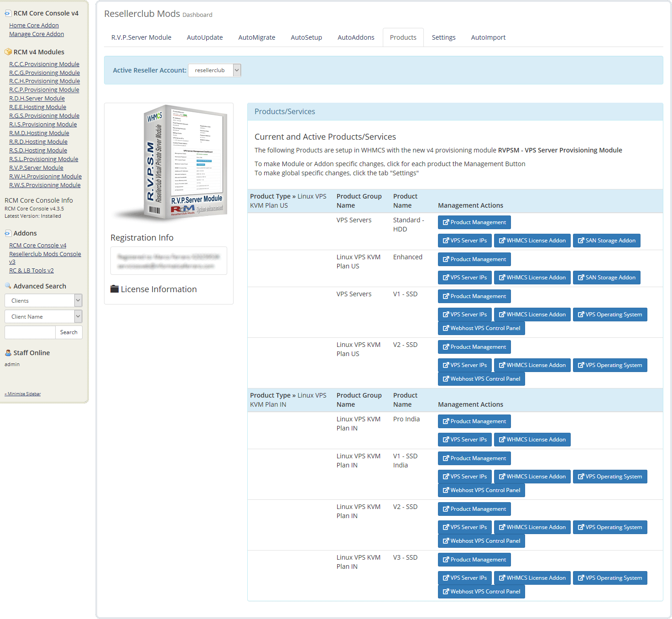
Task: Switch to the AutoUpdate tab
Action: pos(205,37)
